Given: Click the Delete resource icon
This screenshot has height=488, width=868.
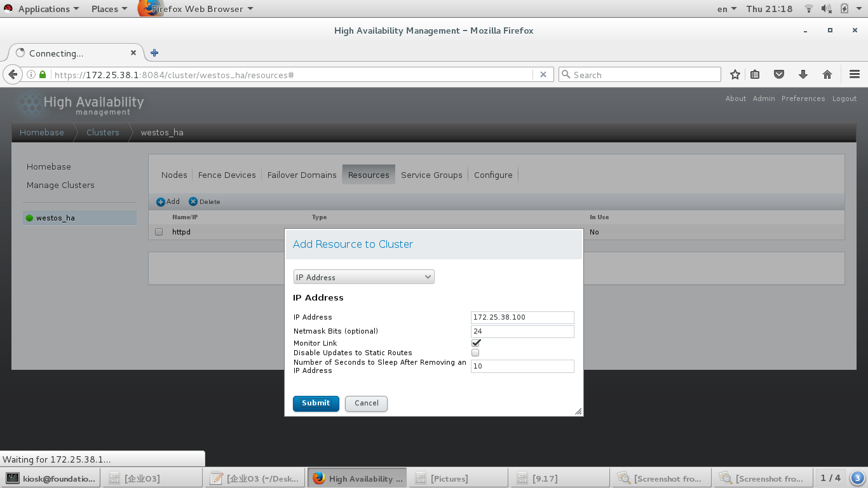Looking at the screenshot, I should 193,201.
